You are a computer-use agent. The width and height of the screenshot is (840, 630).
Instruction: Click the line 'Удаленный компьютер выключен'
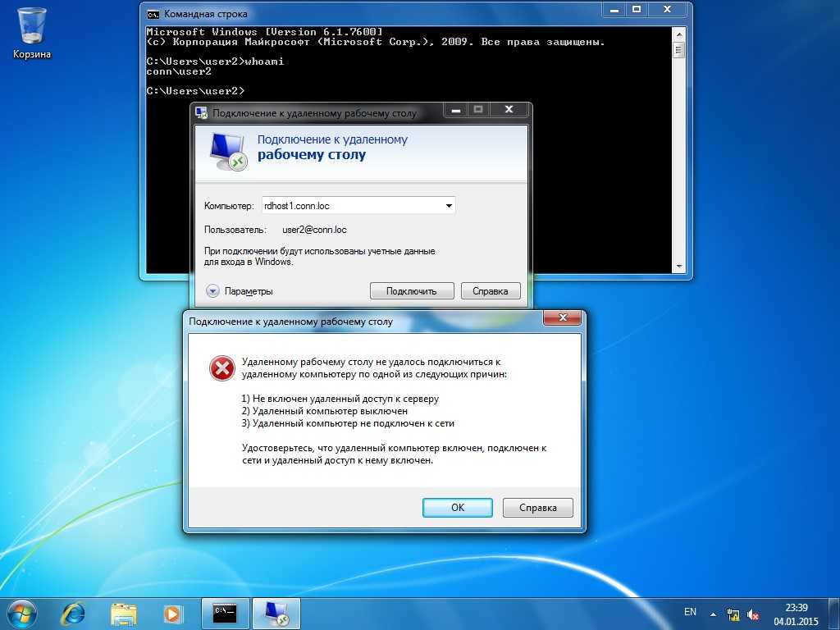(x=325, y=411)
